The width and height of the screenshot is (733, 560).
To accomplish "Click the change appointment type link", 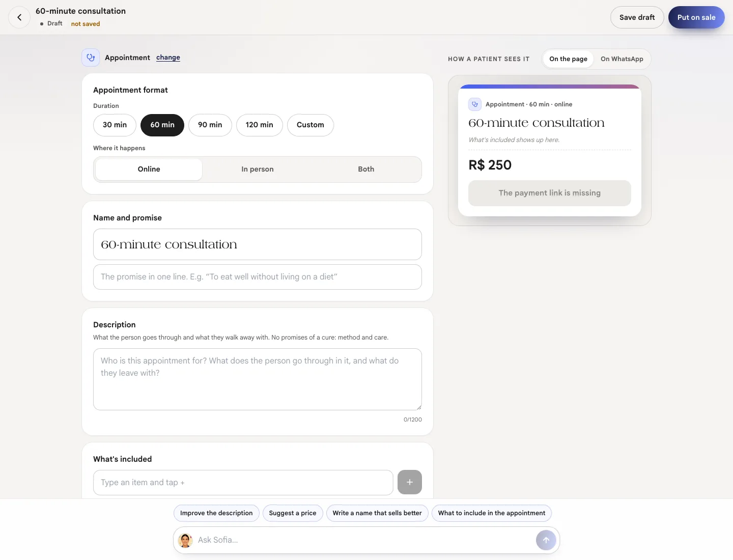I will (168, 58).
